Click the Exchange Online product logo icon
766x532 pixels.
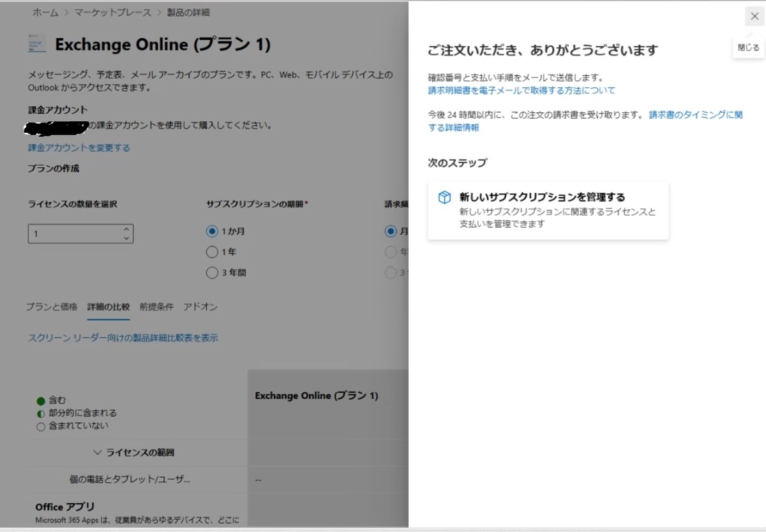[37, 43]
